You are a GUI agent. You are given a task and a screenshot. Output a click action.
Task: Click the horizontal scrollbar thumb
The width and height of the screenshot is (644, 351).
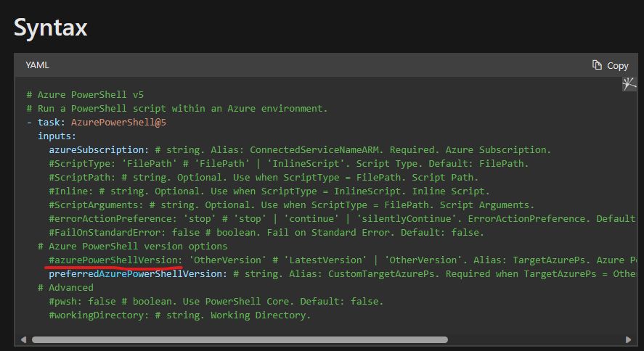240,339
